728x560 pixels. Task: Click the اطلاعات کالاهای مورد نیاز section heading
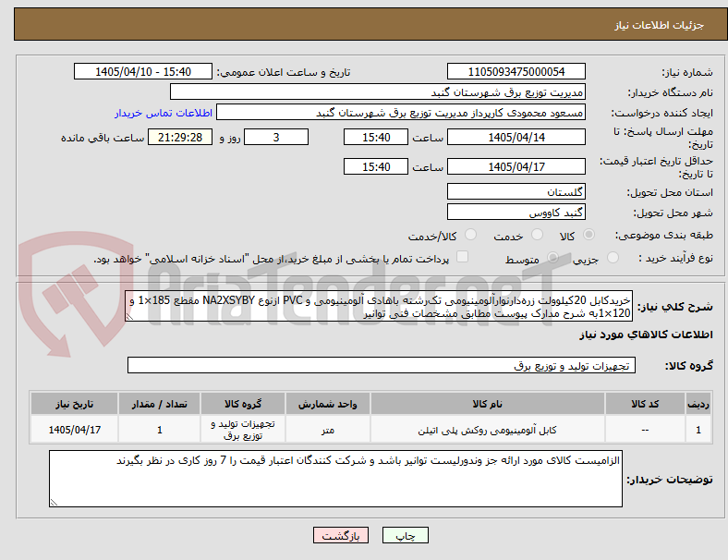point(646,335)
